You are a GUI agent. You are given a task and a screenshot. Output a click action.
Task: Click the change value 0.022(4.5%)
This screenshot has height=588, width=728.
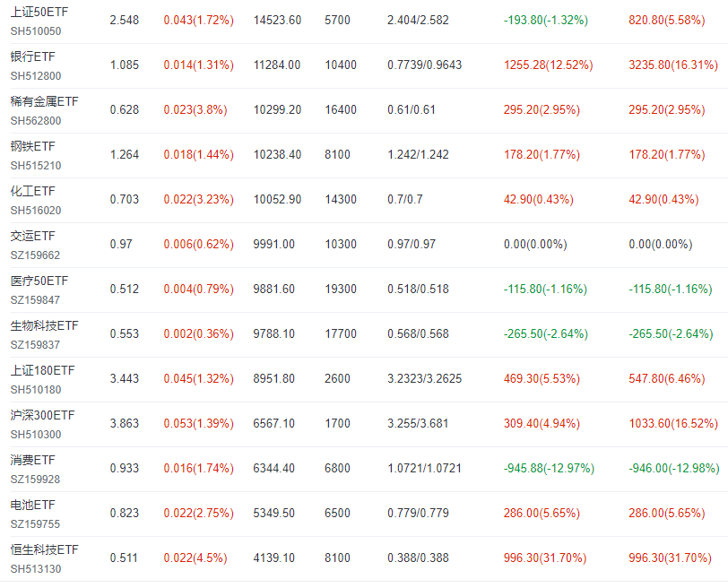(195, 558)
